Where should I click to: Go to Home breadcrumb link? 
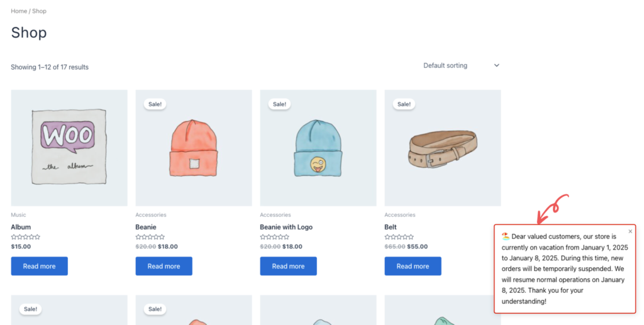coord(19,11)
